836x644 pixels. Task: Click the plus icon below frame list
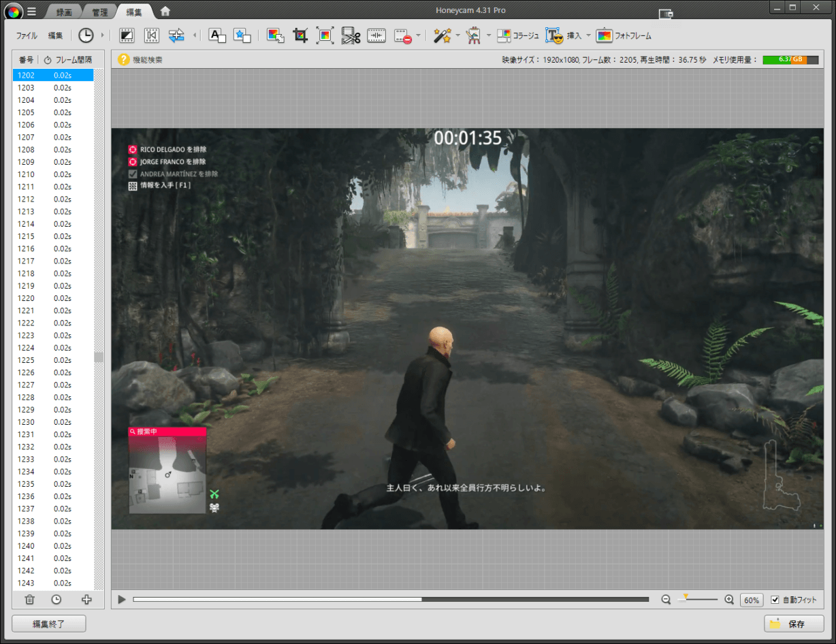click(86, 600)
